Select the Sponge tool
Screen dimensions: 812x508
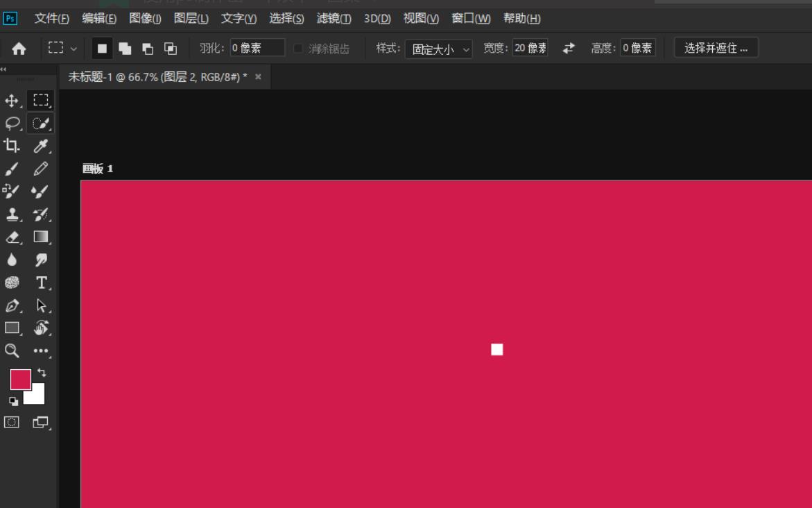12,282
